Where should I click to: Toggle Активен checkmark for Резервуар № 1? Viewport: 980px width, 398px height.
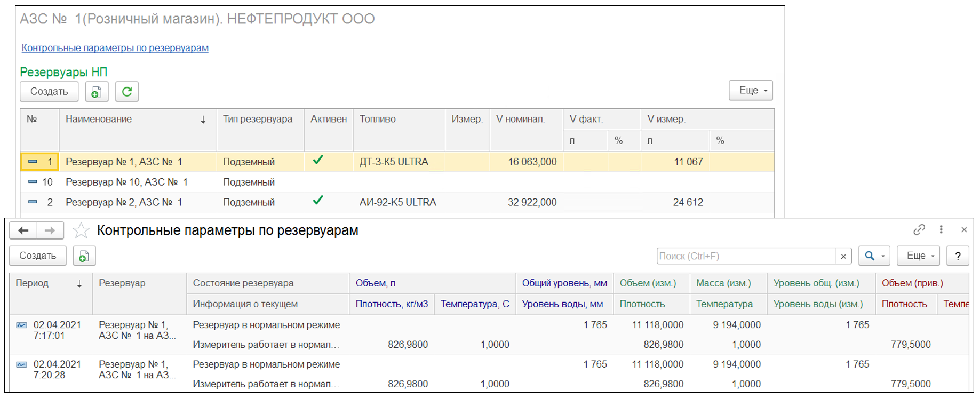click(318, 161)
